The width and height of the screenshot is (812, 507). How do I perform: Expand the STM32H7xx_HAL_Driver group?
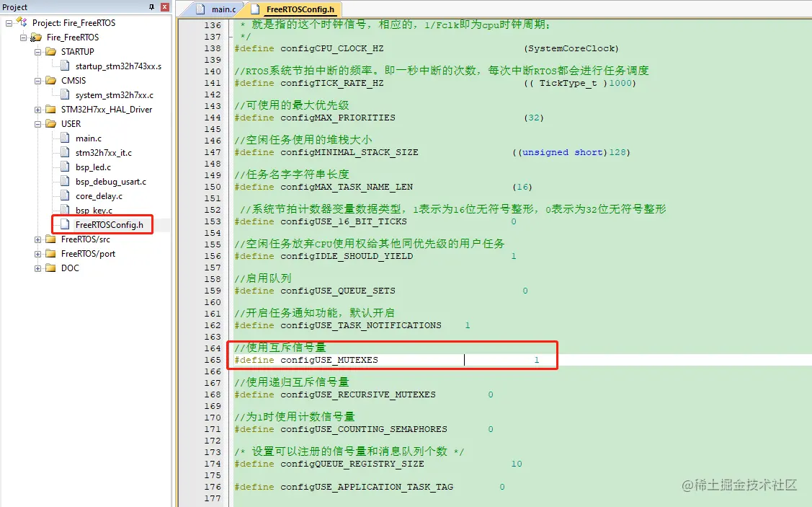(x=37, y=110)
